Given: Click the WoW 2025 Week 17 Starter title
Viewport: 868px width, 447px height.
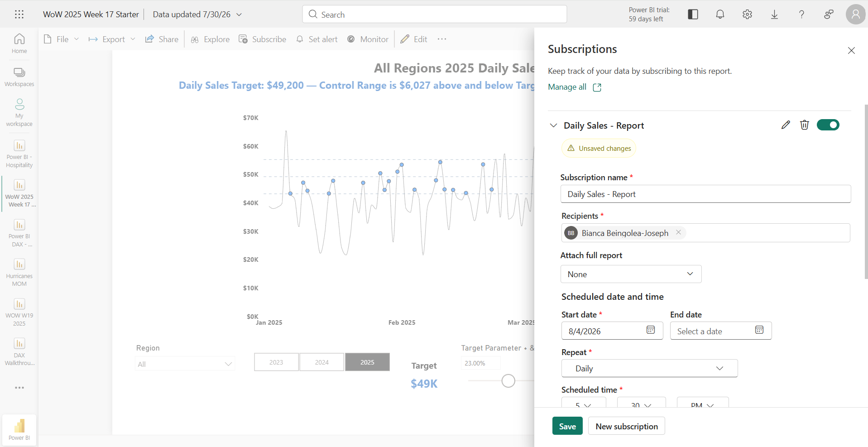Looking at the screenshot, I should pyautogui.click(x=91, y=14).
